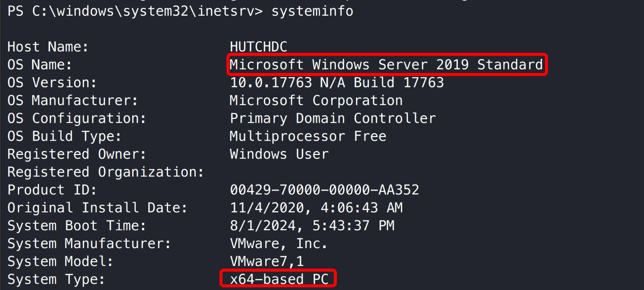
Task: Click the OS Configuration label
Action: pos(77,118)
